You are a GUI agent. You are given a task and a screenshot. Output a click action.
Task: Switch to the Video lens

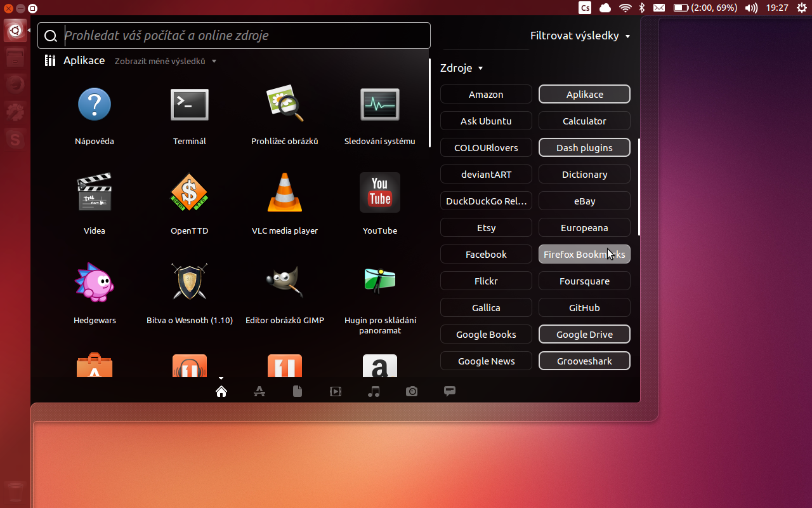point(336,391)
